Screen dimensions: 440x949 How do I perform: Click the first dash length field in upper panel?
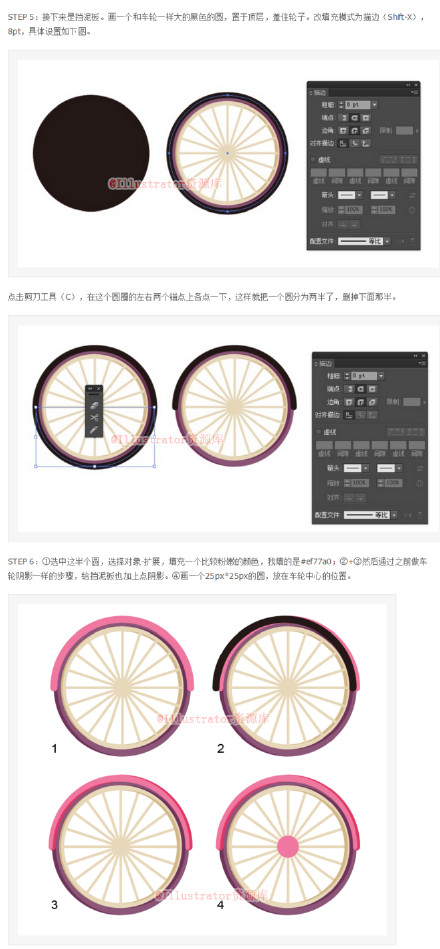point(319,172)
